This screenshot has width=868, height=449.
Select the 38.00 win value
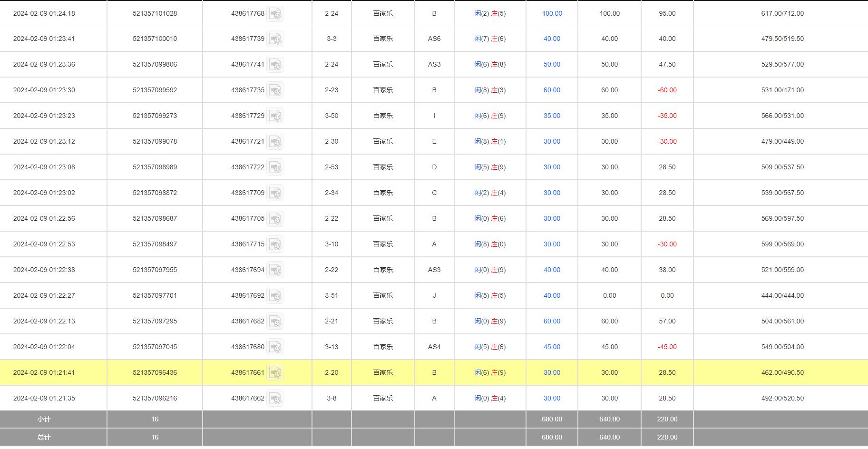click(x=667, y=270)
